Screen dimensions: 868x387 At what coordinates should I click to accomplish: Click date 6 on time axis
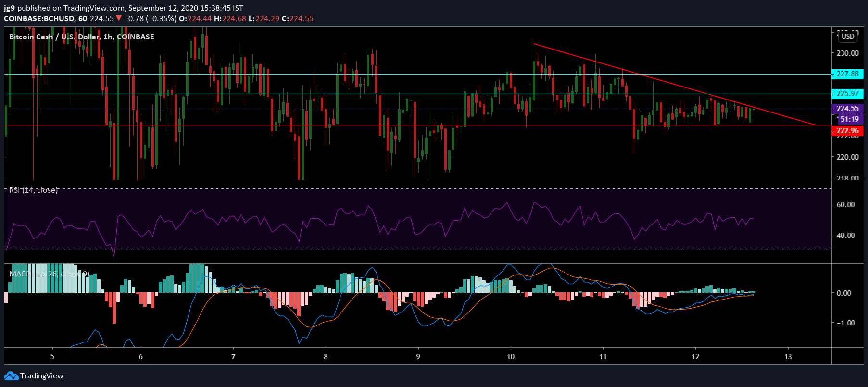[x=141, y=357]
